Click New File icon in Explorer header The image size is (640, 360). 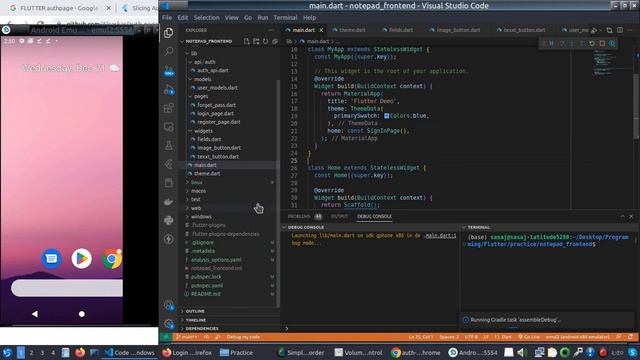247,41
